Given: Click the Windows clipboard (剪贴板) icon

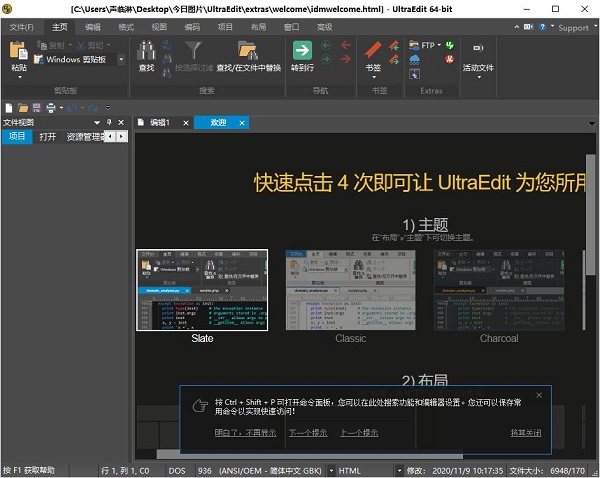Looking at the screenshot, I should 38,59.
